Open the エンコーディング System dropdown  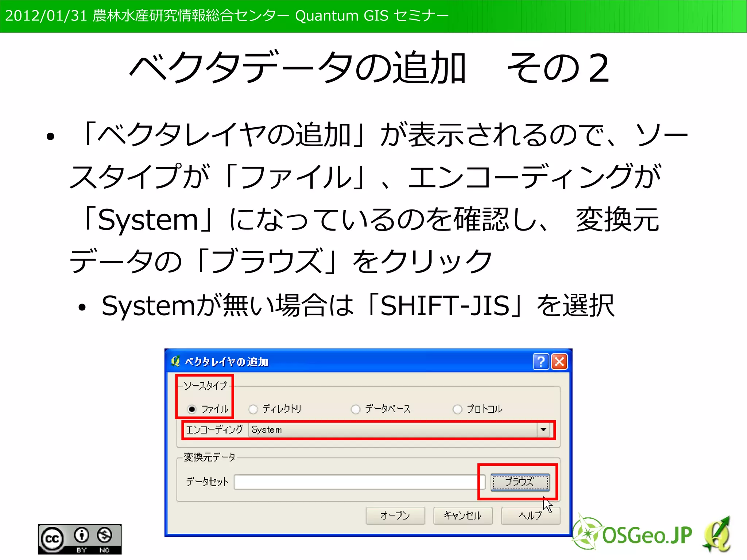click(x=399, y=430)
